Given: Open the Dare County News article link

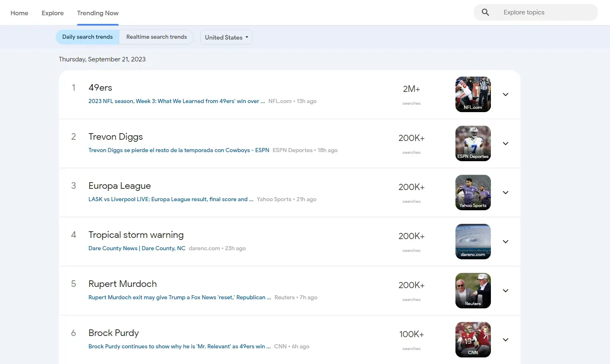Looking at the screenshot, I should pyautogui.click(x=136, y=248).
